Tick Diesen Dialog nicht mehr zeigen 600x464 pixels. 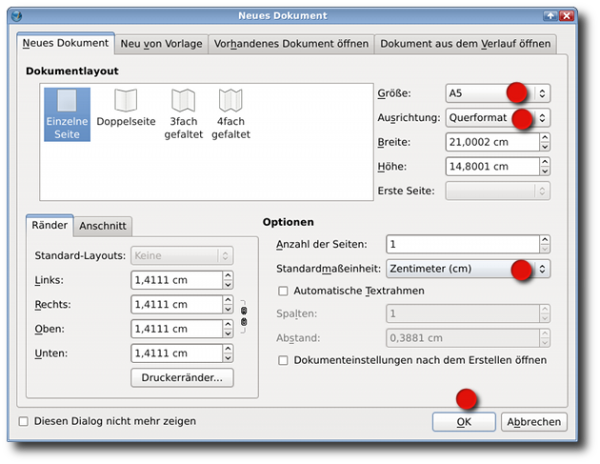(24, 421)
